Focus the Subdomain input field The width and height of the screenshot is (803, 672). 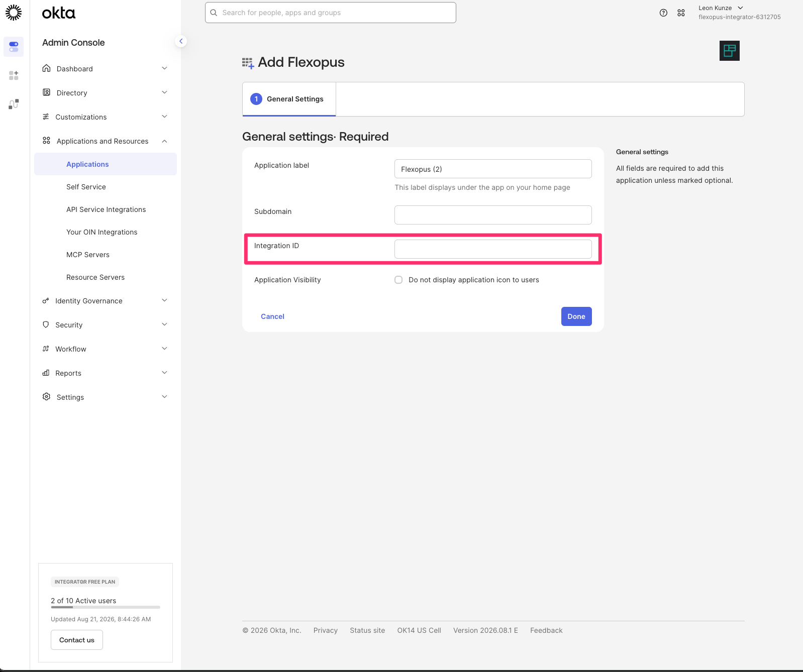[493, 215]
